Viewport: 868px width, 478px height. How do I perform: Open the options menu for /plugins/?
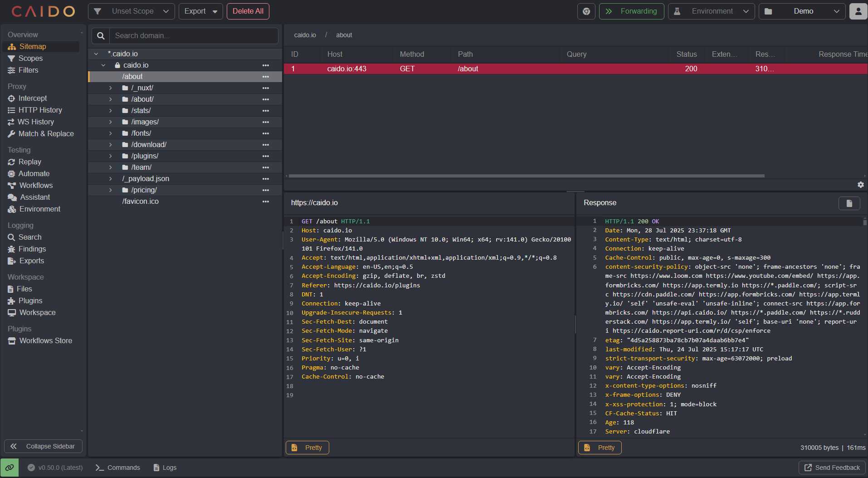click(x=265, y=156)
